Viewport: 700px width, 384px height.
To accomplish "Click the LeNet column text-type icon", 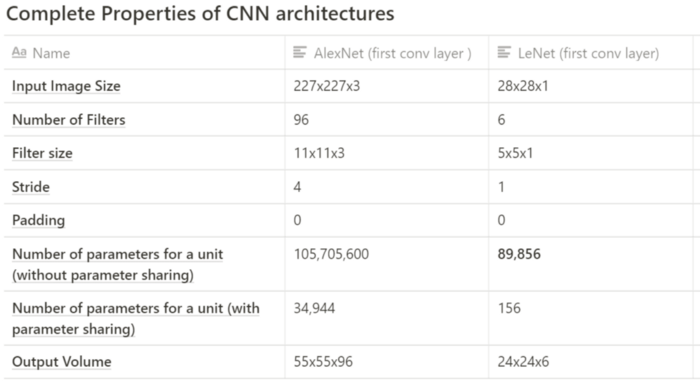I will click(x=504, y=53).
